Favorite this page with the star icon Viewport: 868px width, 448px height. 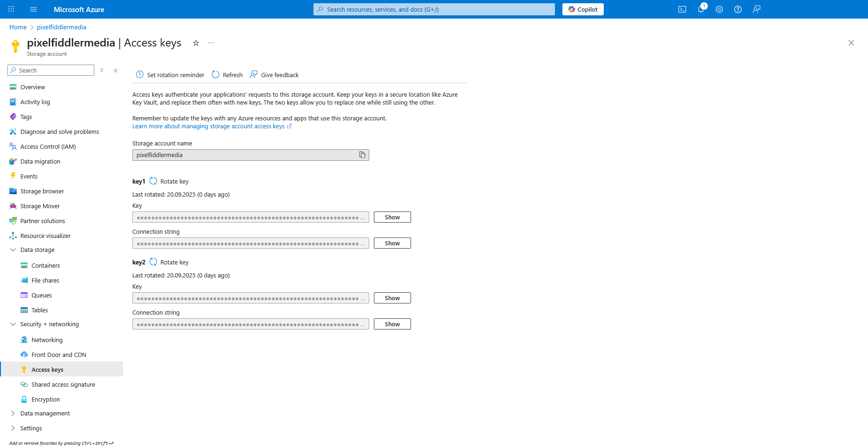pyautogui.click(x=196, y=43)
